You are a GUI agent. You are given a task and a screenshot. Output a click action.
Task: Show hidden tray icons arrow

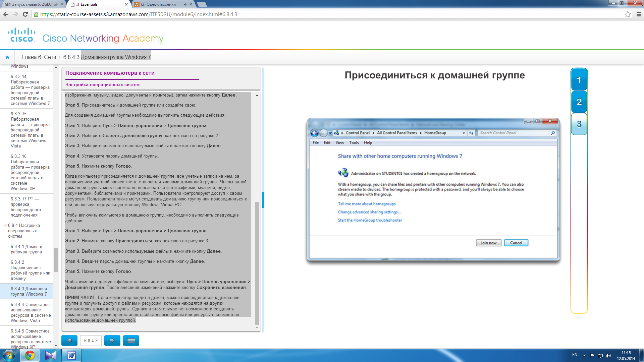pyautogui.click(x=584, y=356)
